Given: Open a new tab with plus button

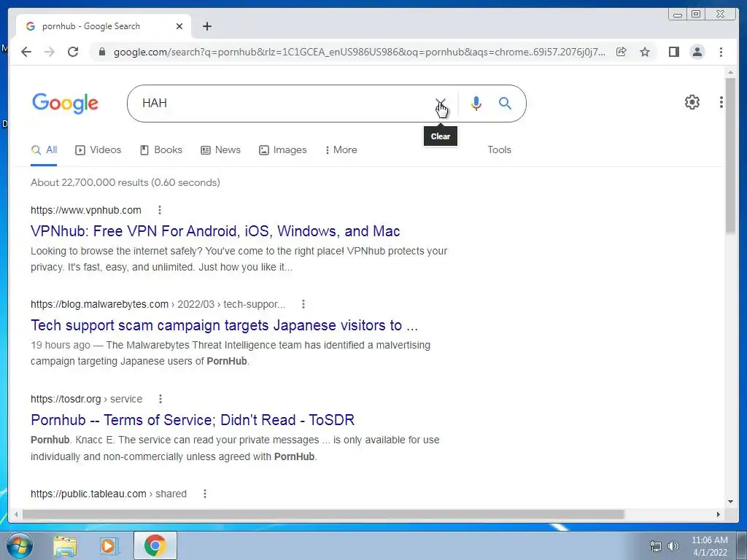Looking at the screenshot, I should [x=206, y=26].
